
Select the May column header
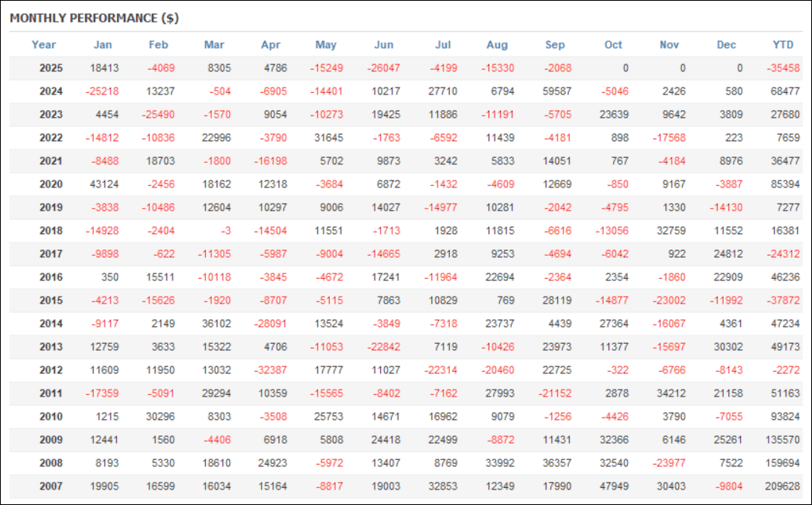coord(326,45)
